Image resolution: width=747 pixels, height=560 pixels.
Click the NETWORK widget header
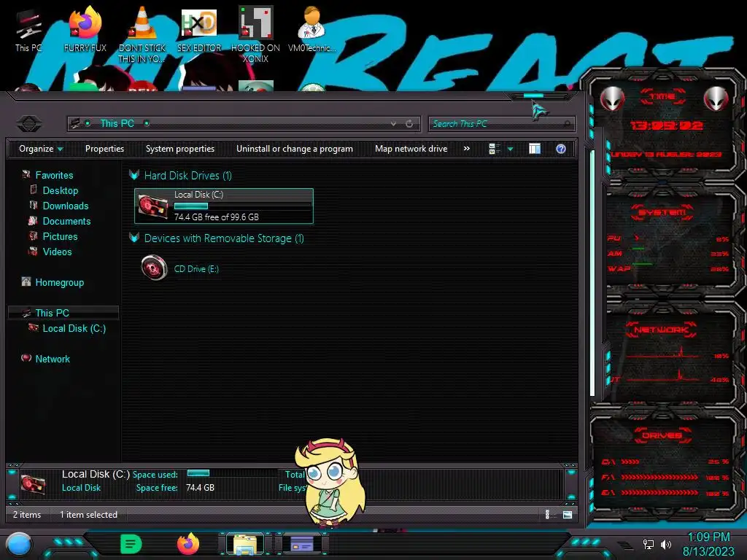pos(661,330)
